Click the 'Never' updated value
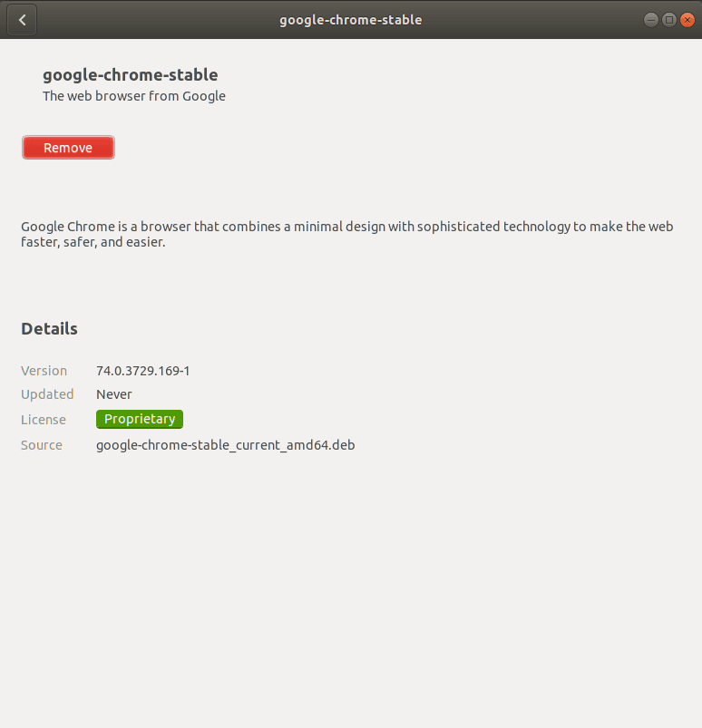This screenshot has width=702, height=728. (x=113, y=394)
